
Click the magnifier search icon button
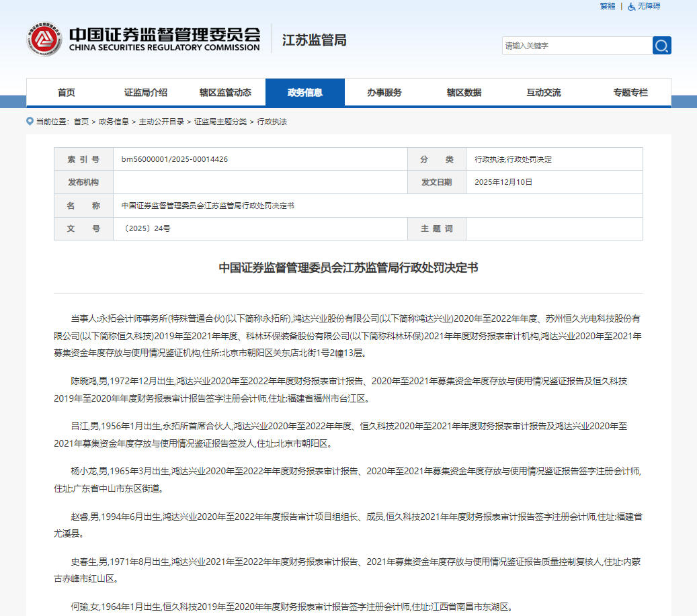pyautogui.click(x=661, y=46)
